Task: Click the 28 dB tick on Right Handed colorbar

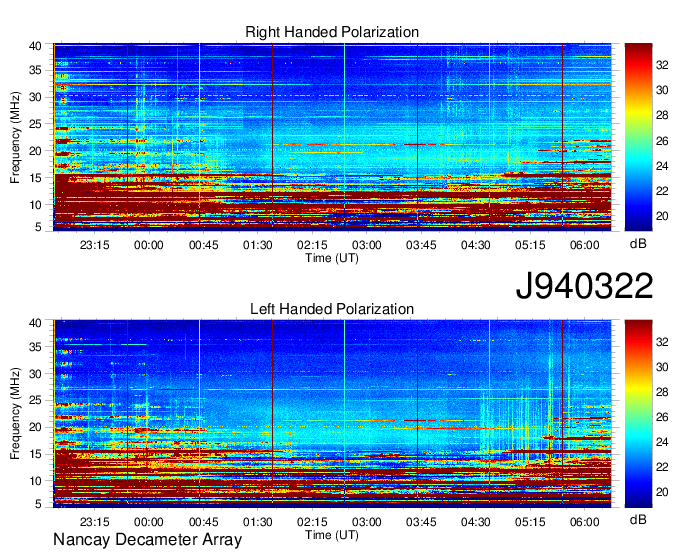Action: click(x=662, y=115)
